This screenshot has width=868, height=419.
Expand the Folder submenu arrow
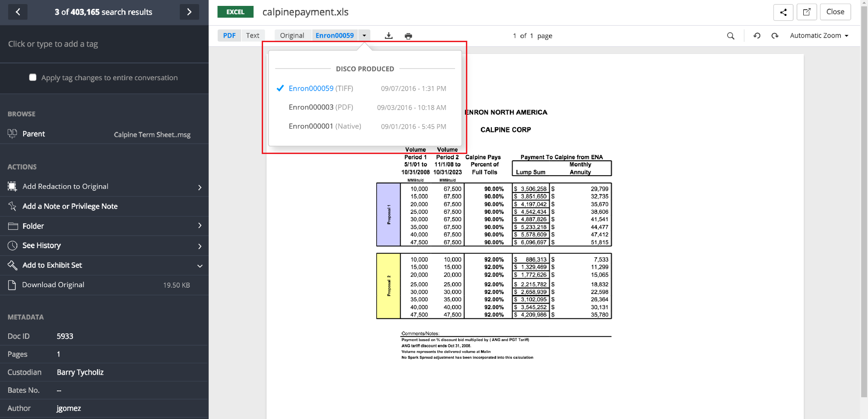200,226
